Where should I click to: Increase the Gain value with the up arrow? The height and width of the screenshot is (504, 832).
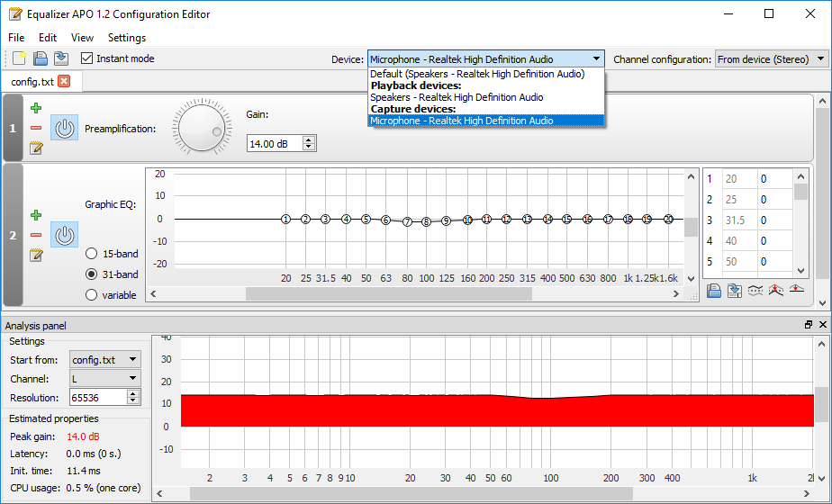coord(310,139)
